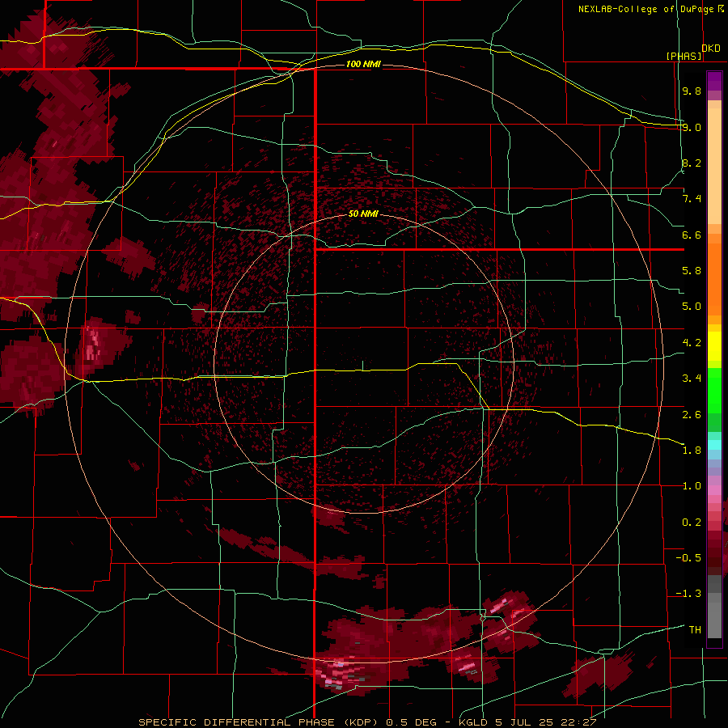
Task: Click the TH threshold label
Action: click(695, 630)
